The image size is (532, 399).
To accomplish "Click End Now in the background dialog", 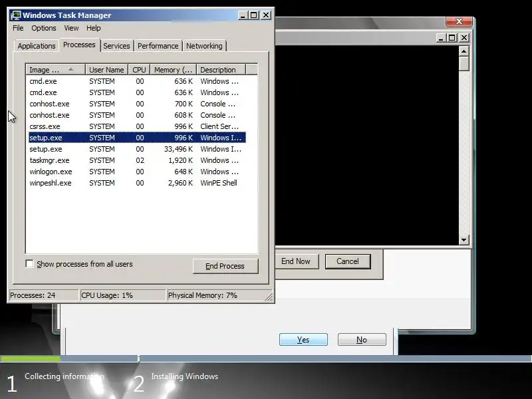I will (x=296, y=261).
